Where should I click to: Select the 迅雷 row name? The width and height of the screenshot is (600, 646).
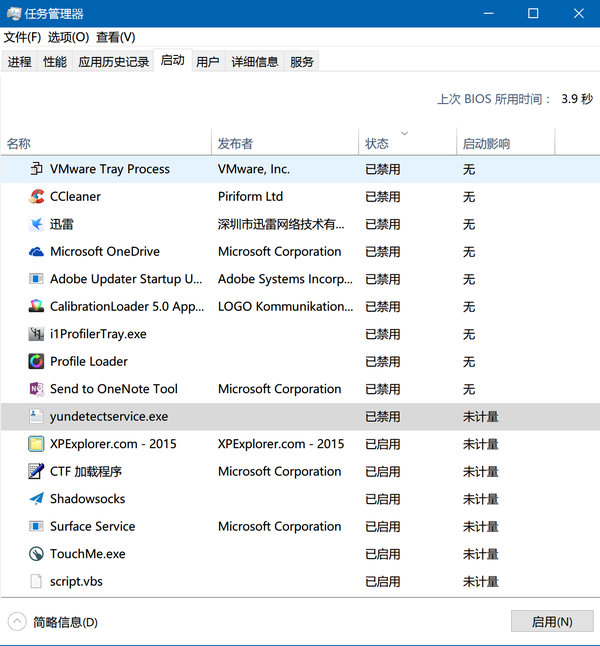point(62,224)
